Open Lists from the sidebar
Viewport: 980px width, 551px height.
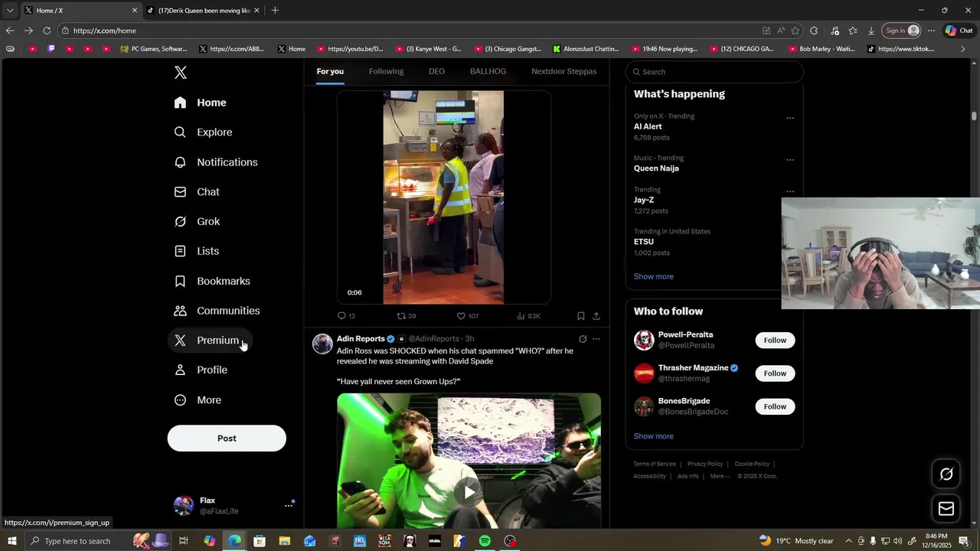pos(197,251)
